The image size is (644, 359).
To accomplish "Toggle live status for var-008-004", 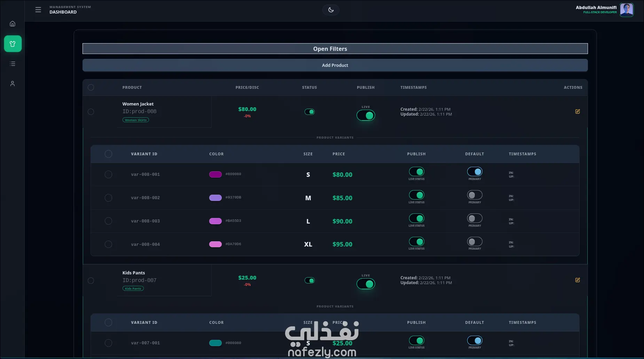I will (416, 242).
